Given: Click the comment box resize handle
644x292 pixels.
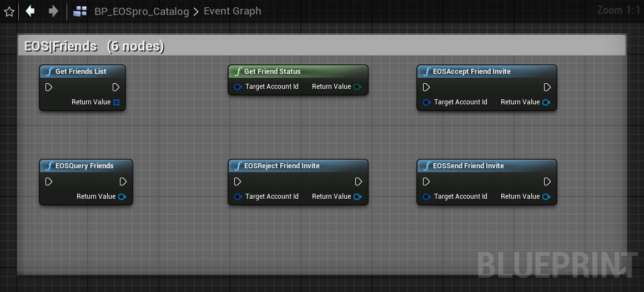Looking at the screenshot, I should (622, 270).
